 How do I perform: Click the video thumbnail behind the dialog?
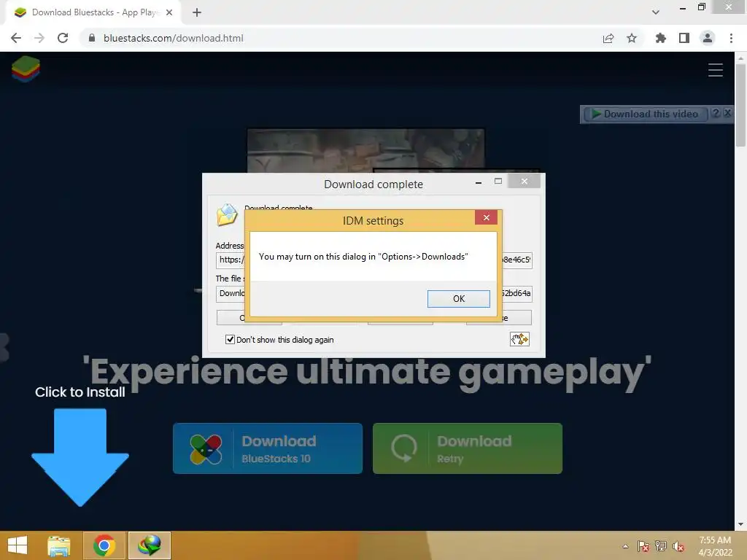pos(366,150)
